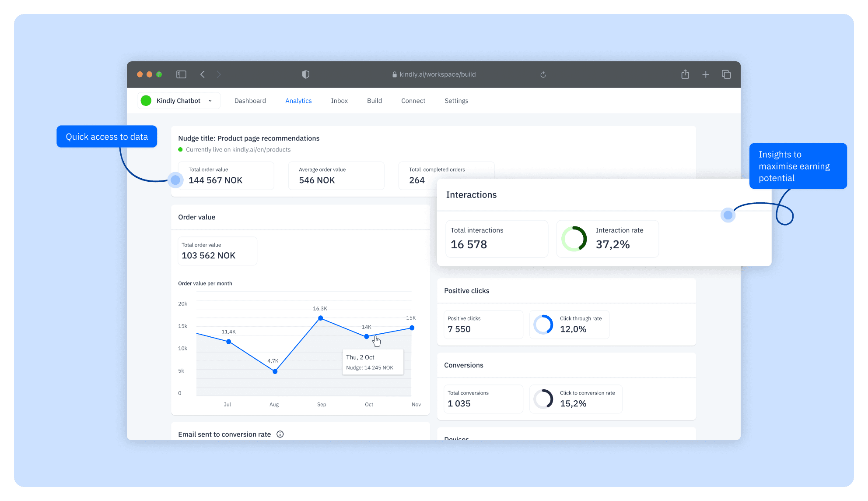This screenshot has height=501, width=868.
Task: Select the Sep data point 16,3K
Action: click(321, 318)
